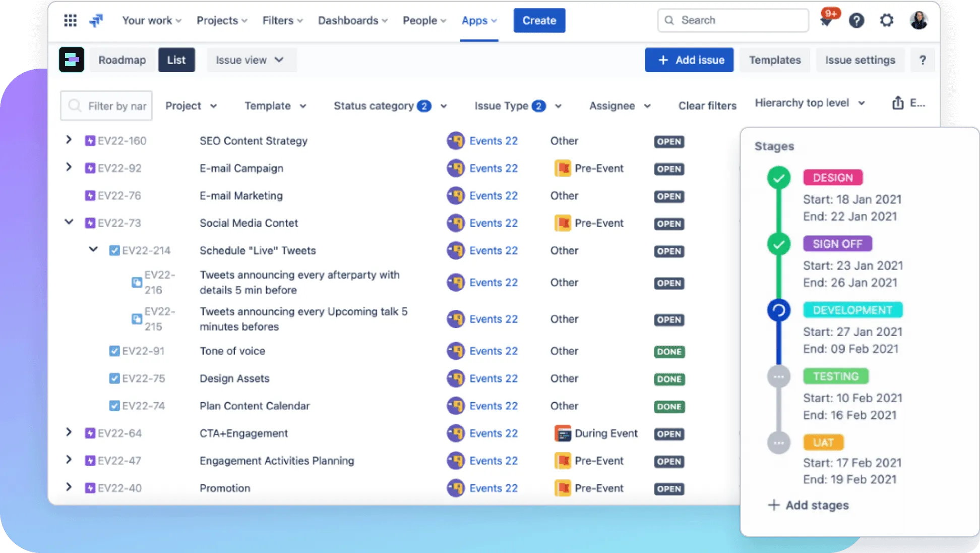Screen dimensions: 980x553
Task: Click the user profile avatar
Action: click(918, 20)
